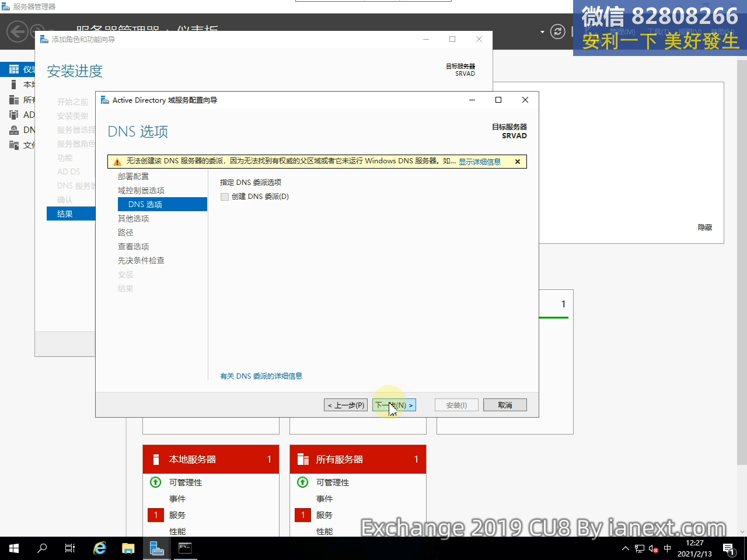Open the 显示详细信息 link in warning
Screen dimensions: 747x560
(x=479, y=162)
